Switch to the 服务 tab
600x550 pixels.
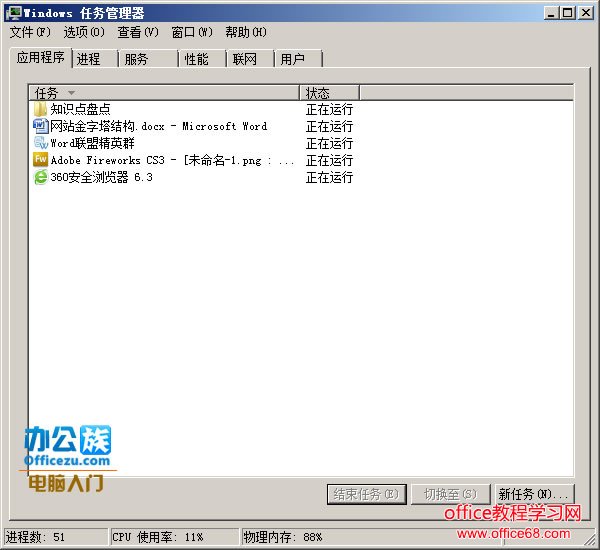coord(149,59)
